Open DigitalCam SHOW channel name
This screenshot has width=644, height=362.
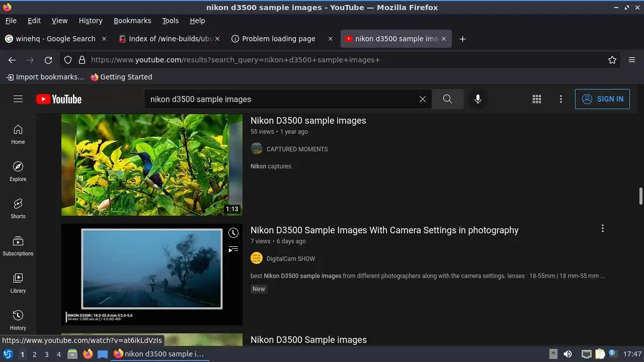coord(291,259)
